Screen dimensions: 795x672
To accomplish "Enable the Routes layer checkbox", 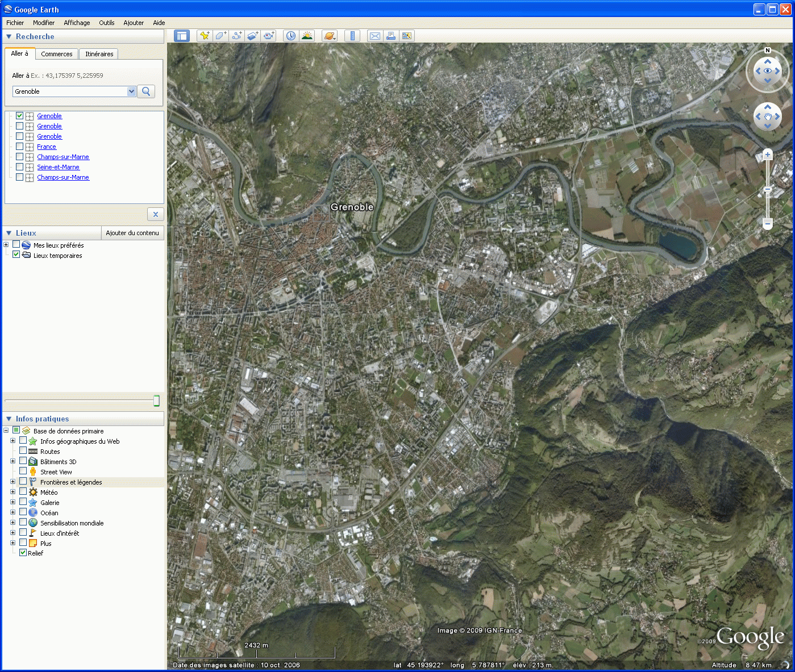I will 23,451.
